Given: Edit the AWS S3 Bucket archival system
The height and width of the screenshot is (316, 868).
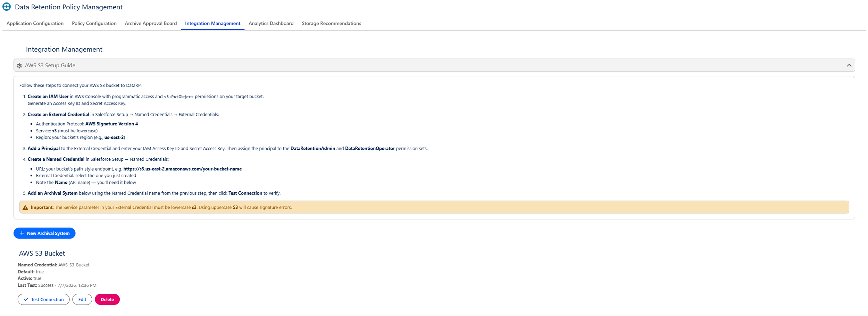Looking at the screenshot, I should coord(82,299).
